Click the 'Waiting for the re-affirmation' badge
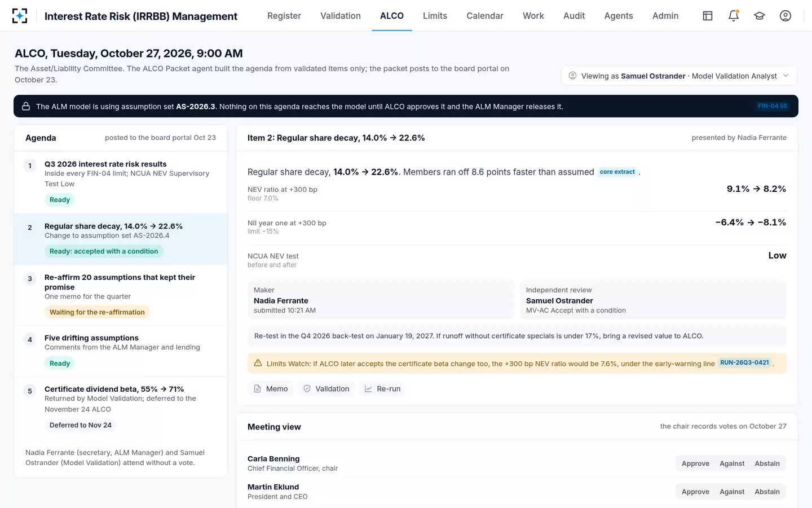This screenshot has height=508, width=812. (x=97, y=312)
